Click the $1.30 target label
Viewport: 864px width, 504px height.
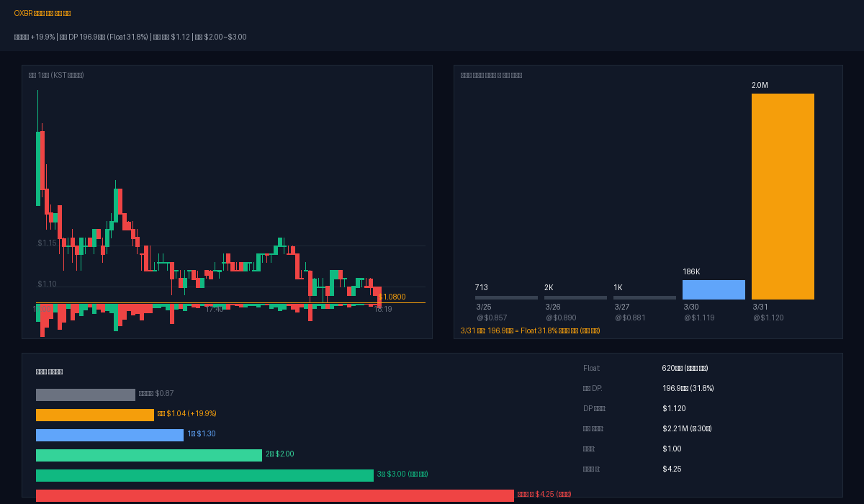tap(202, 434)
